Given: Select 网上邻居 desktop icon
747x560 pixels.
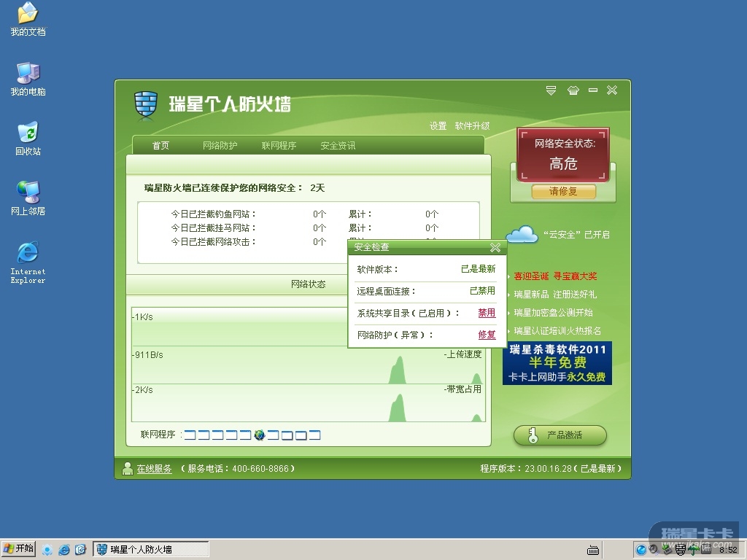Looking at the screenshot, I should 28,198.
